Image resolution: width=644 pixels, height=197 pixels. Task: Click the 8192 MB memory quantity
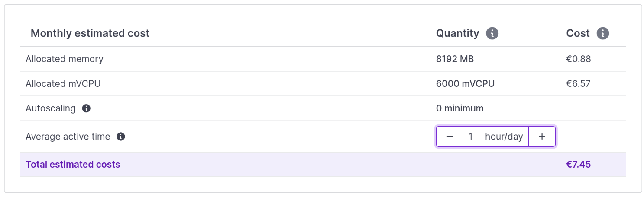pyautogui.click(x=455, y=59)
